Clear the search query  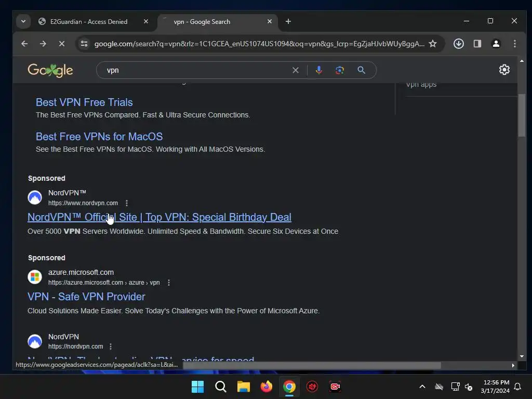tap(296, 70)
